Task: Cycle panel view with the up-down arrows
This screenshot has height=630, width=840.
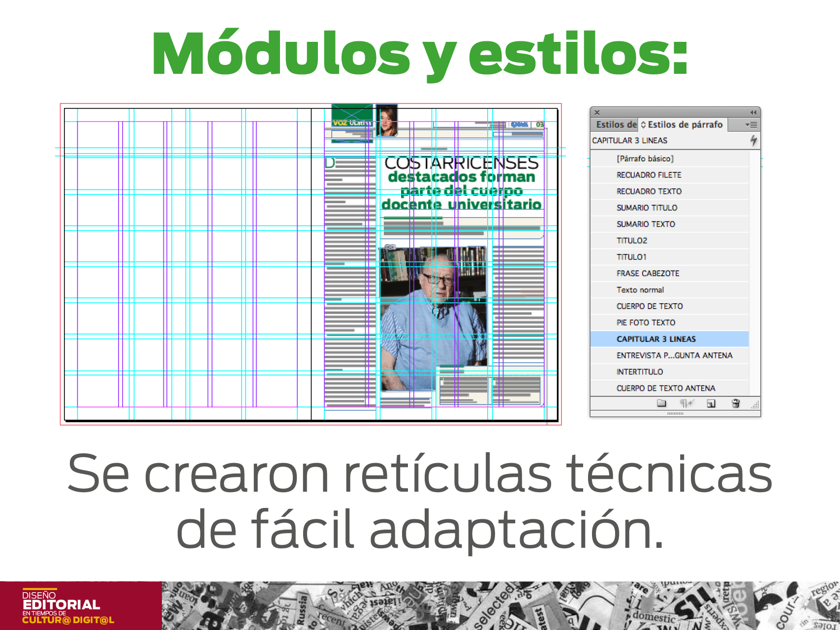Action: (x=643, y=125)
